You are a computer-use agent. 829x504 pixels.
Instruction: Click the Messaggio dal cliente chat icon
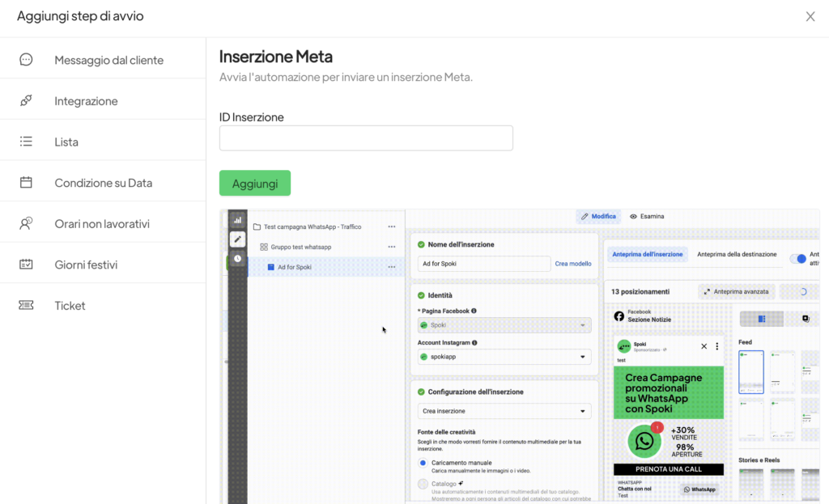[26, 60]
